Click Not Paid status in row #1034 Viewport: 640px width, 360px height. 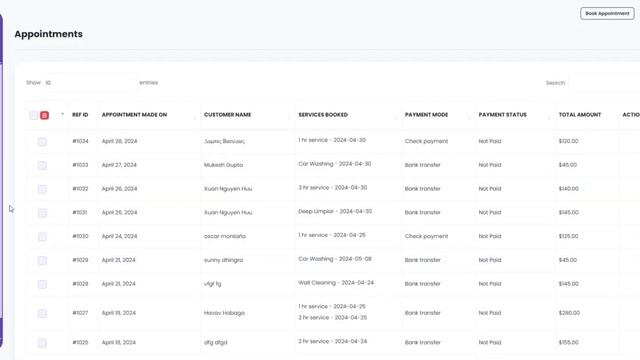click(489, 141)
